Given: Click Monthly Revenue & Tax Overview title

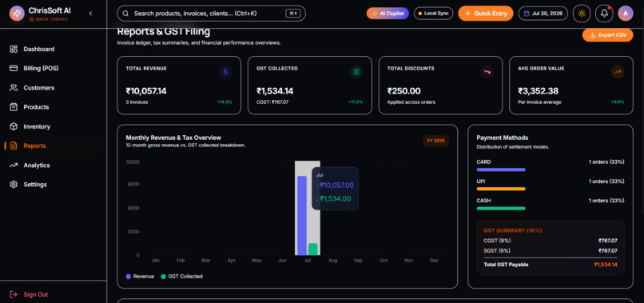Looking at the screenshot, I should click(173, 138).
